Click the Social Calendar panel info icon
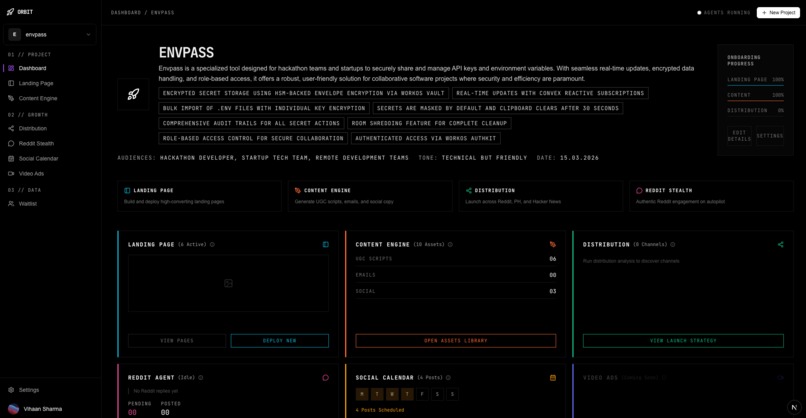Image resolution: width=806 pixels, height=418 pixels. (x=448, y=377)
